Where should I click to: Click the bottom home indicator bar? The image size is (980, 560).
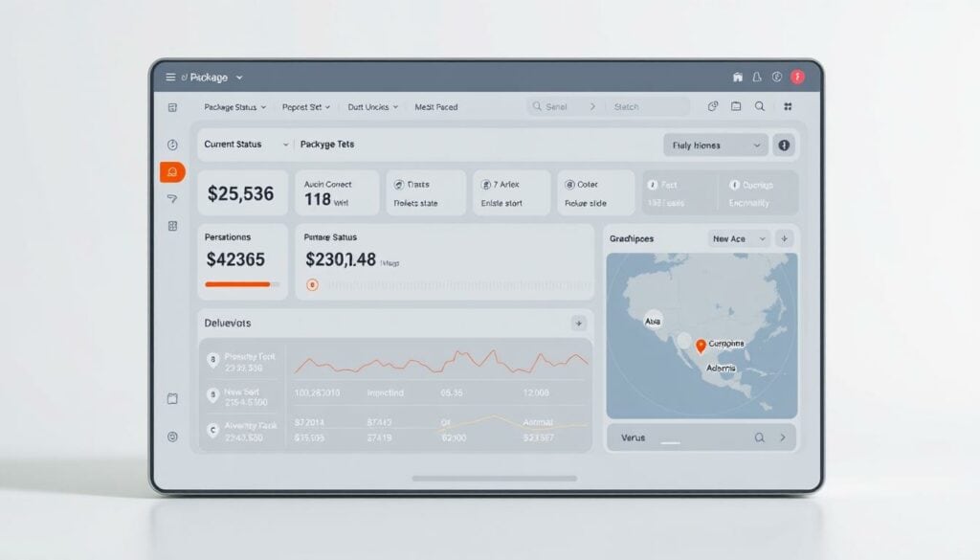point(495,479)
